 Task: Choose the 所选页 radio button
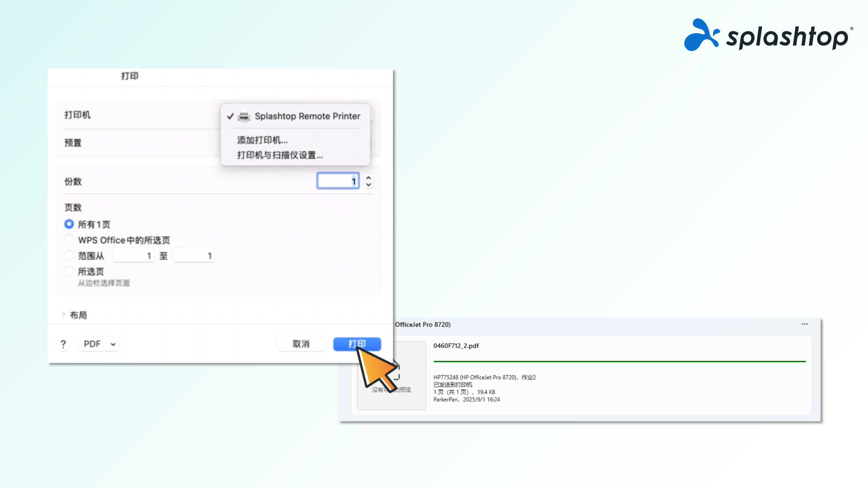point(69,271)
